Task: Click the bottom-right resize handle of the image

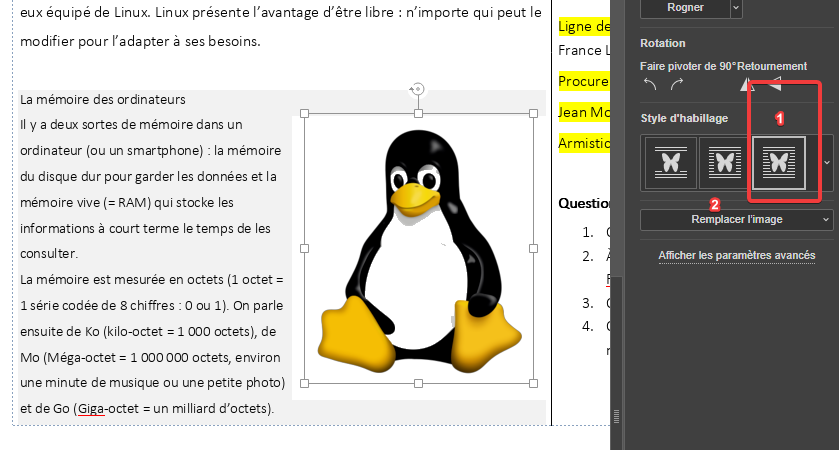Action: point(533,383)
